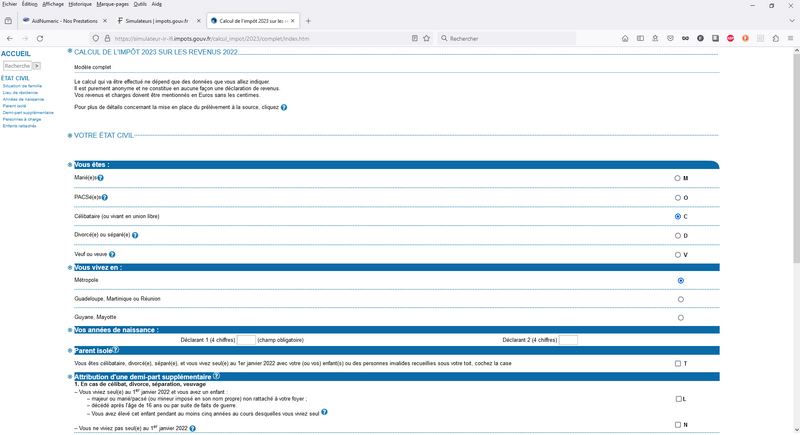Open the Firefox hamburger application menu
The height and width of the screenshot is (435, 800).
point(790,38)
